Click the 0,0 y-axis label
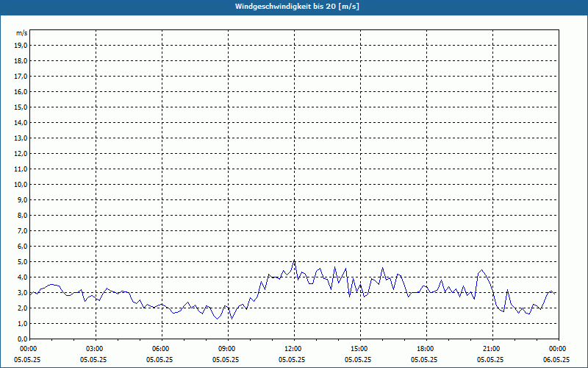The width and height of the screenshot is (588, 368). click(22, 339)
